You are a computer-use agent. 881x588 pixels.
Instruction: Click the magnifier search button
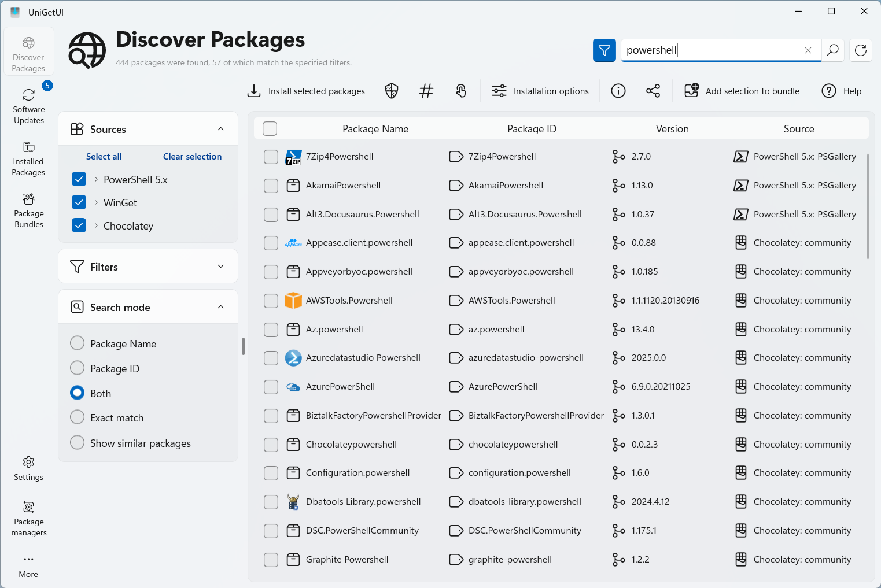coord(832,50)
